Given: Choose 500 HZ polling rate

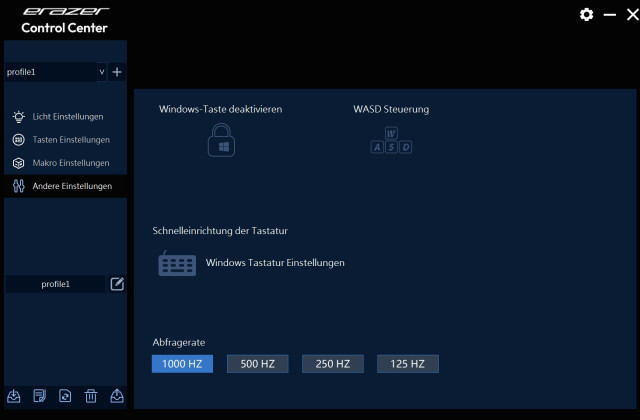Looking at the screenshot, I should 257,364.
